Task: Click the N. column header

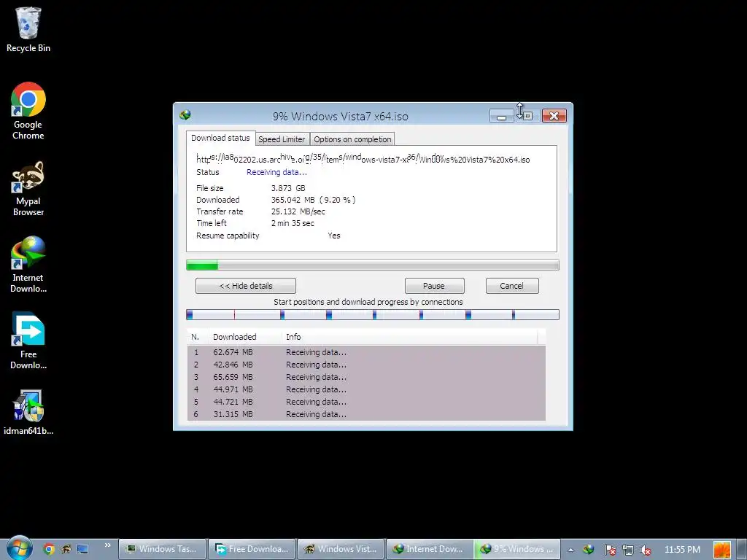Action: click(198, 337)
